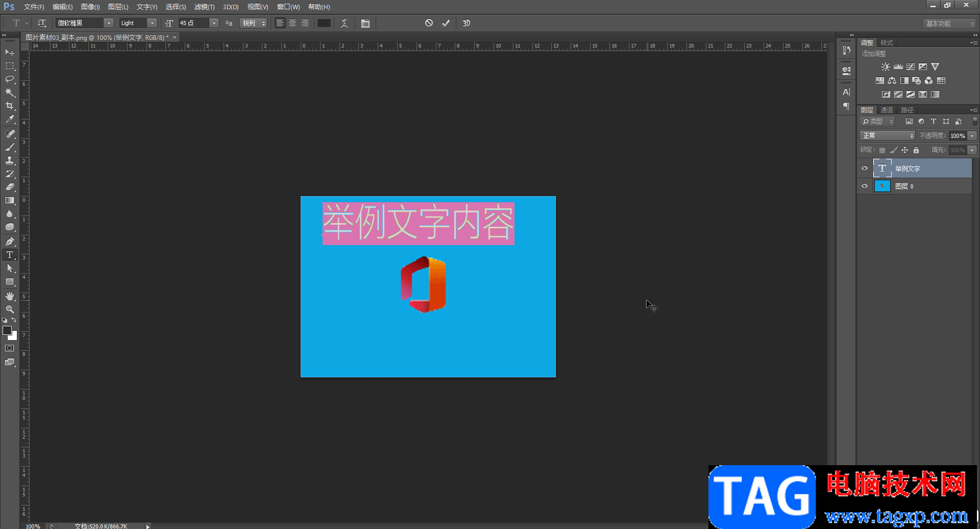Add a Hue/Saturation adjustment
This screenshot has height=529, width=980.
(x=879, y=81)
